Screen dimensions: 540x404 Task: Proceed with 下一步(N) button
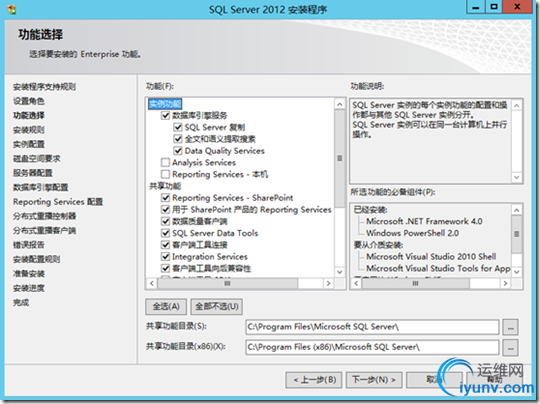(x=374, y=380)
